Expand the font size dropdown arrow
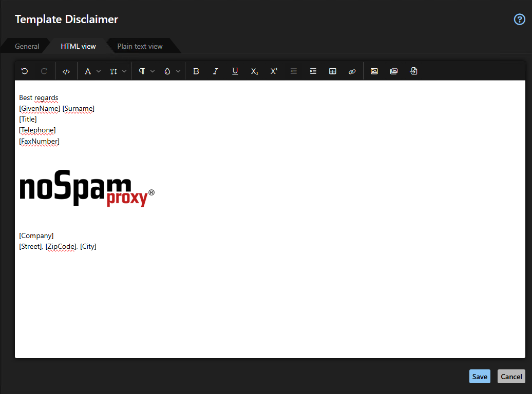 124,71
